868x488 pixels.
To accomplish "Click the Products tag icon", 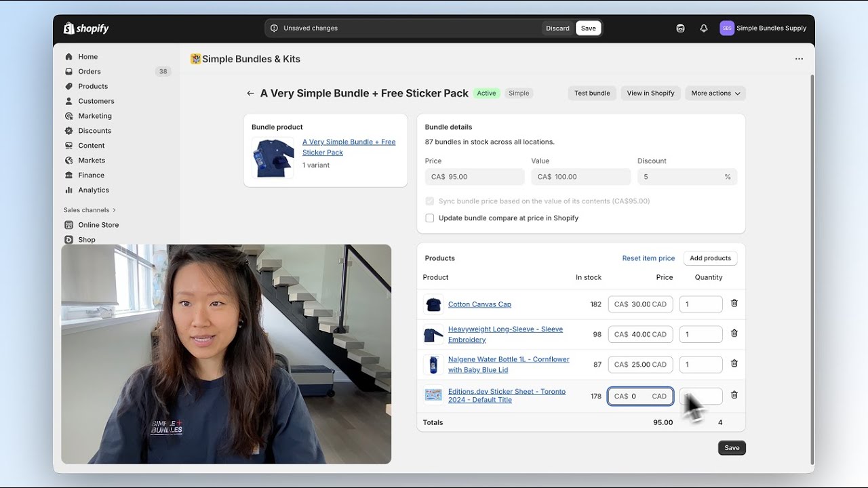I will click(68, 86).
